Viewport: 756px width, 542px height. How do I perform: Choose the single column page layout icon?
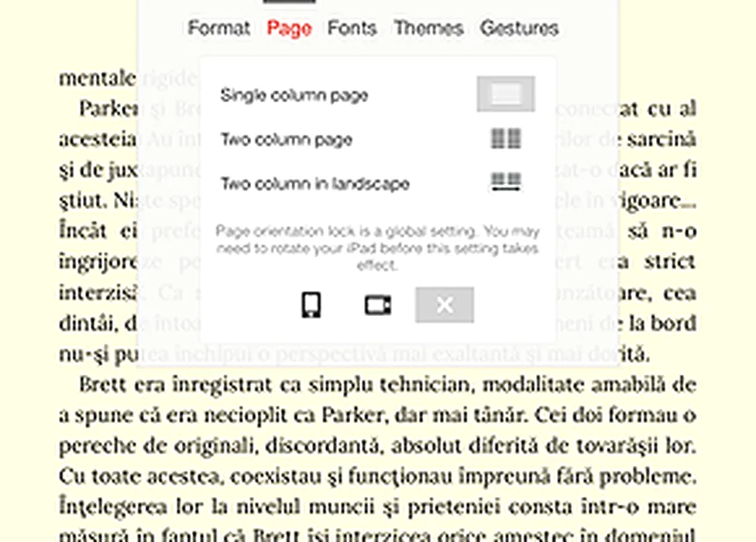[x=506, y=94]
